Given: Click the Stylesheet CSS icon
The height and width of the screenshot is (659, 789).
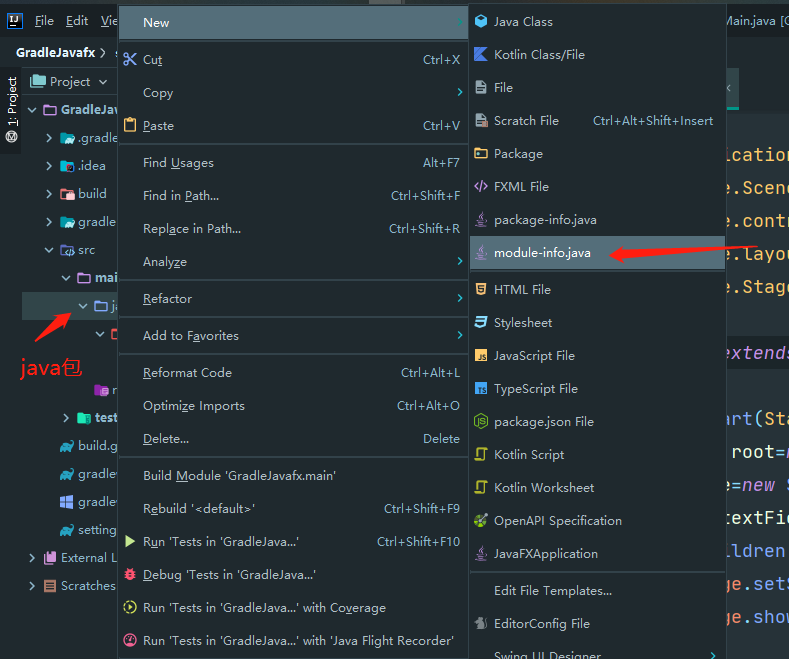Looking at the screenshot, I should pos(481,322).
